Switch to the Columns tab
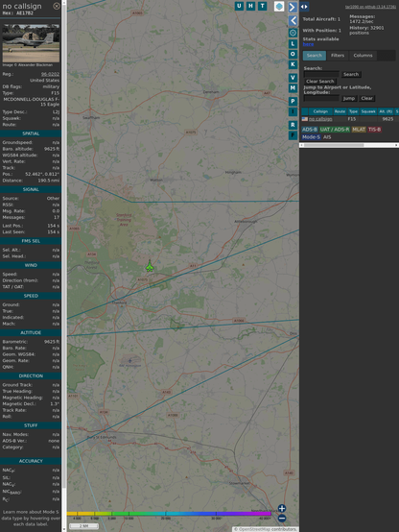 pyautogui.click(x=363, y=56)
